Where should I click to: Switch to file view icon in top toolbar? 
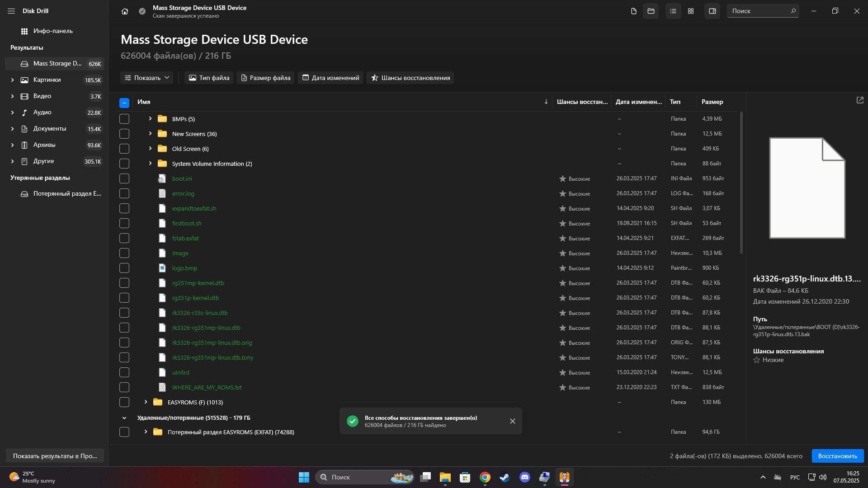tap(634, 11)
